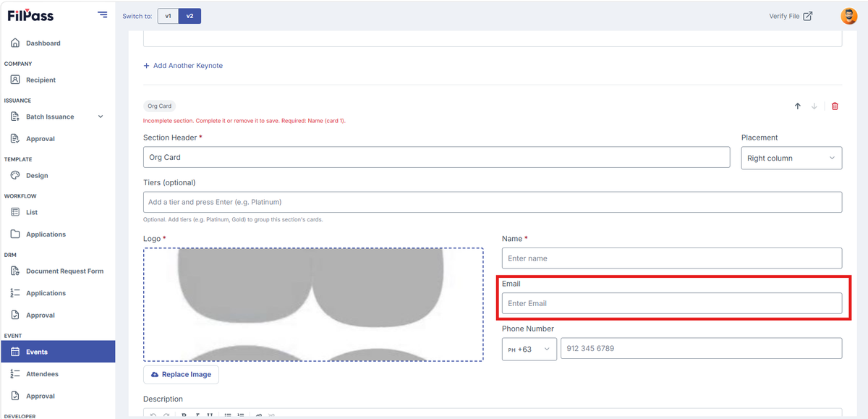Screen dimensions: 868x419
Task: Open the Placement dropdown showing Right column
Action: pyautogui.click(x=791, y=158)
